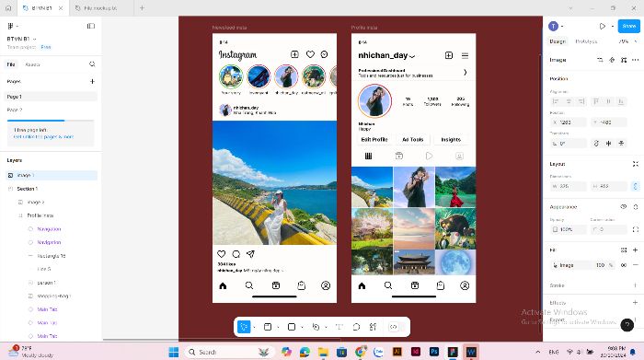Rotate 90 degrees icon in Transform row
644x360 pixels.
pyautogui.click(x=596, y=143)
